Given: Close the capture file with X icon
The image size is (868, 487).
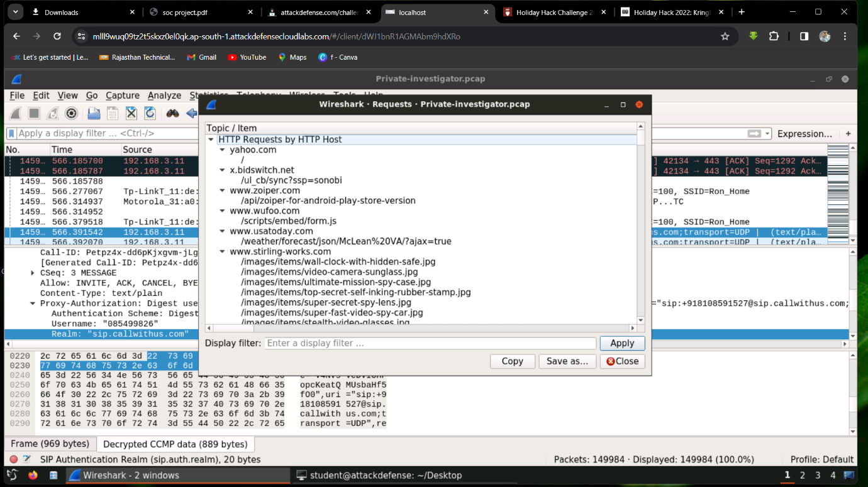Looking at the screenshot, I should tap(131, 114).
